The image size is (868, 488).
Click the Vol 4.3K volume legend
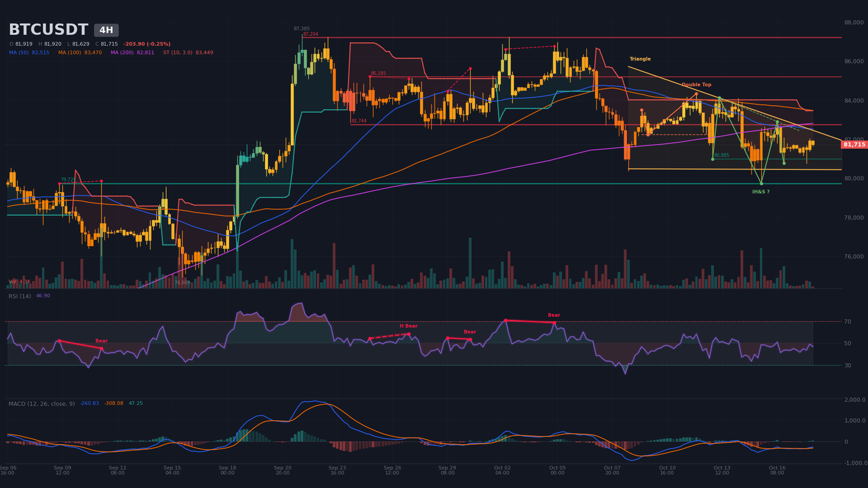click(x=20, y=282)
